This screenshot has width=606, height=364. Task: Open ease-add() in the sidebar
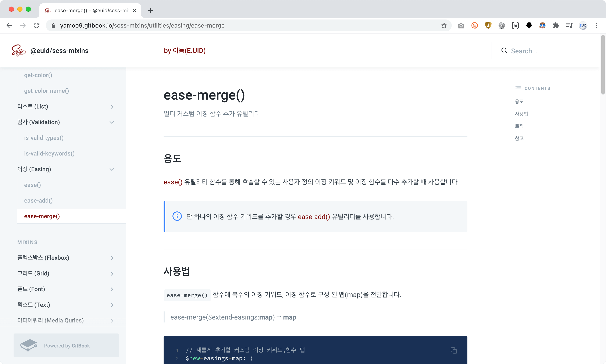pyautogui.click(x=38, y=201)
